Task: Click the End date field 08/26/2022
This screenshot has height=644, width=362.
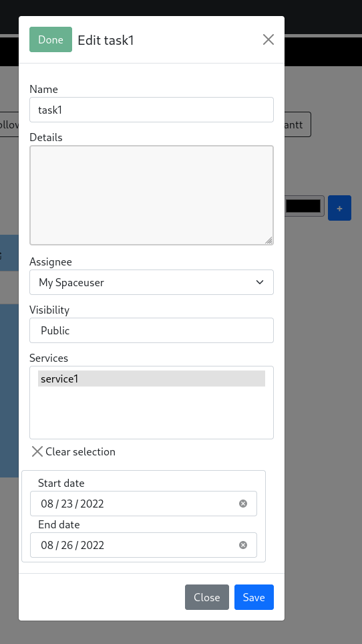Action: pos(144,545)
